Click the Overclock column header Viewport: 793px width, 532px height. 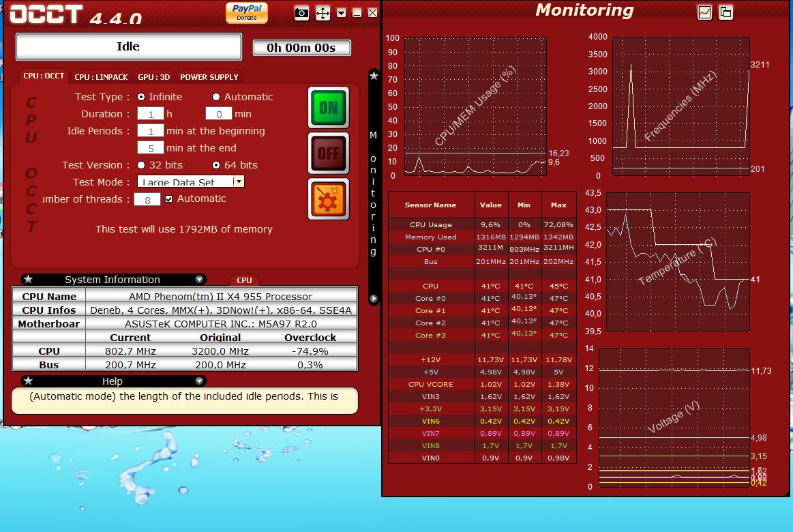310,338
